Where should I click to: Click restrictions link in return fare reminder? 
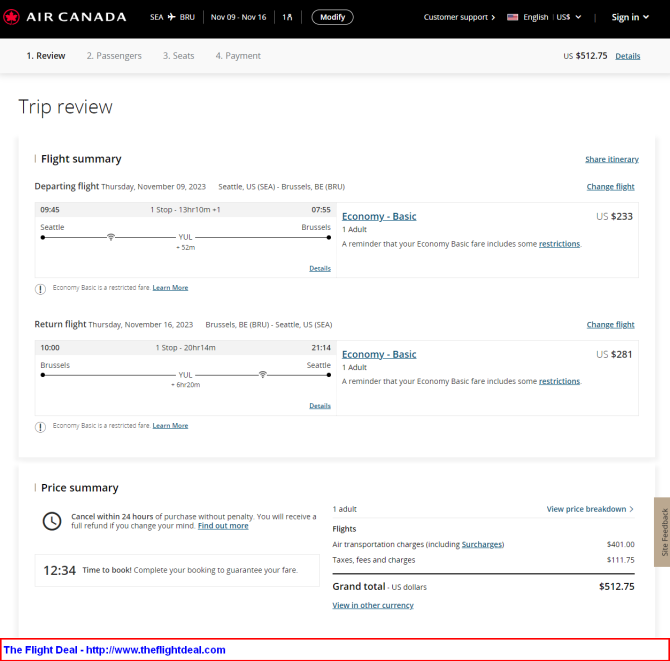tap(559, 381)
